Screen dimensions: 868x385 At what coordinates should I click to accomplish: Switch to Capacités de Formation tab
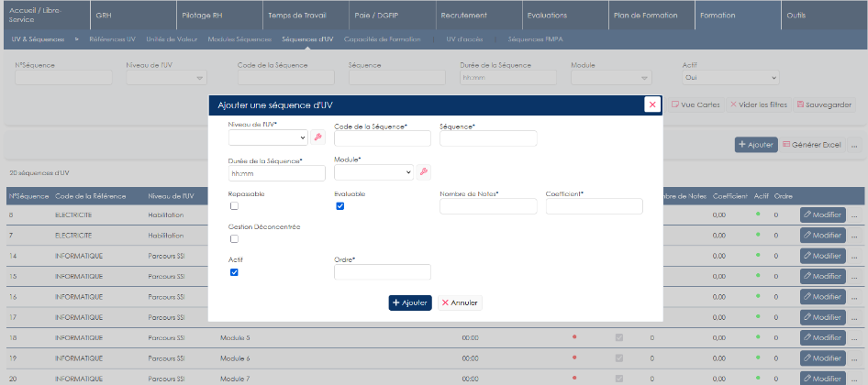pos(382,39)
